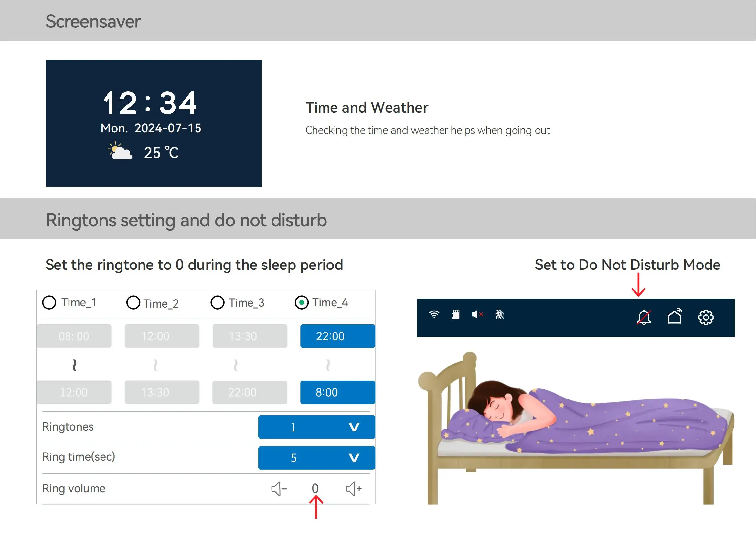The image size is (756, 535).
Task: Select the Time_4 radio button
Action: pos(302,303)
